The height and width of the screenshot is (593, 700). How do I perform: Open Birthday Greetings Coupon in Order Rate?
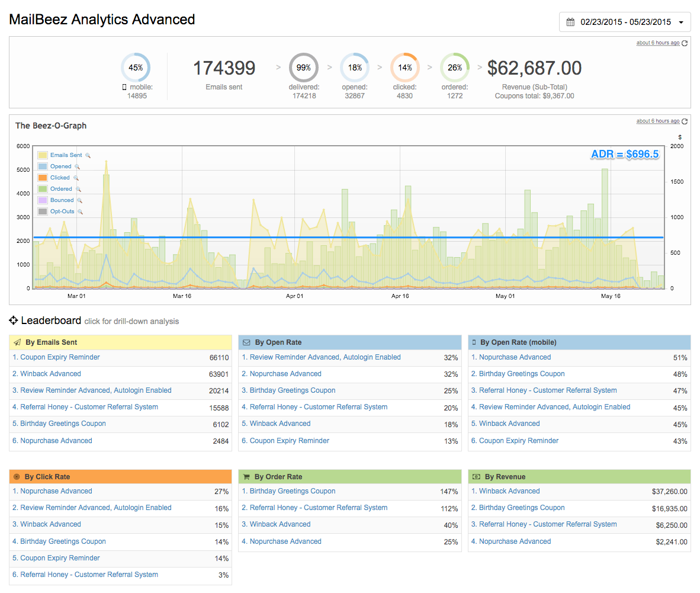pyautogui.click(x=293, y=491)
